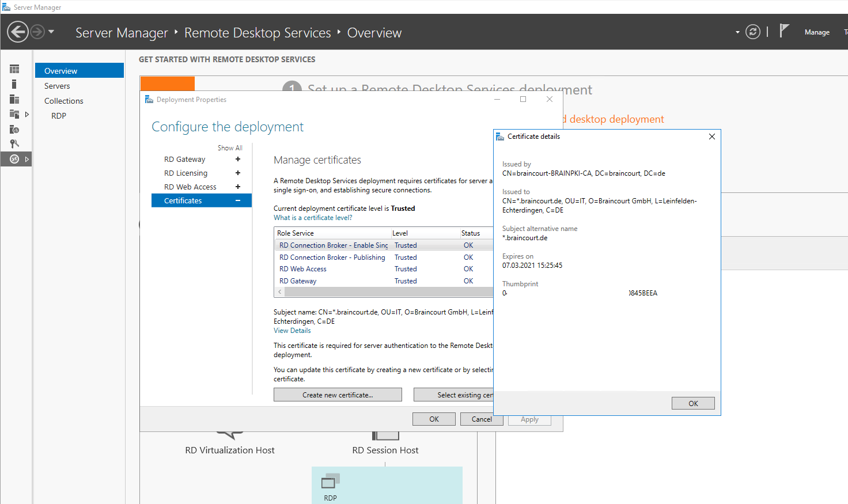
Task: Open the Manage menu
Action: (x=817, y=32)
